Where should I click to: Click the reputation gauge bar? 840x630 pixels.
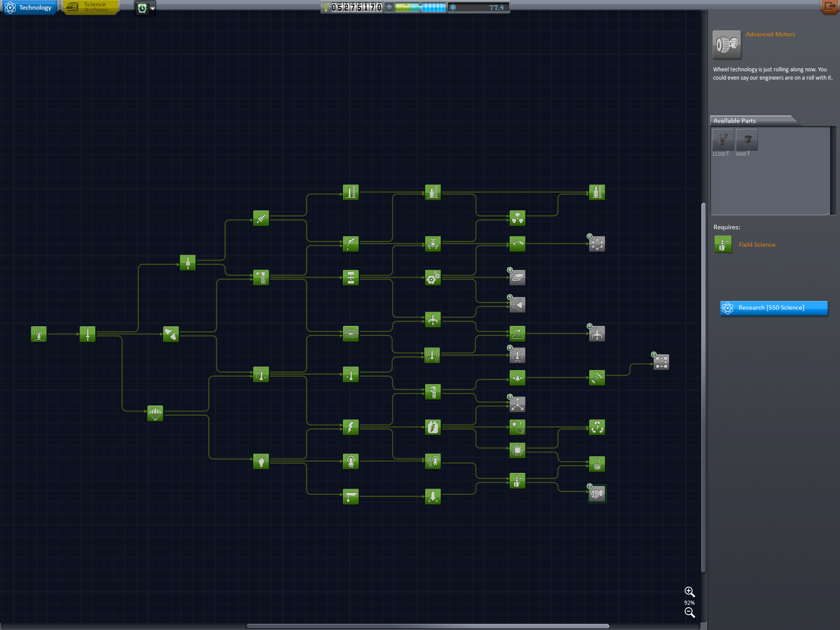(420, 7)
